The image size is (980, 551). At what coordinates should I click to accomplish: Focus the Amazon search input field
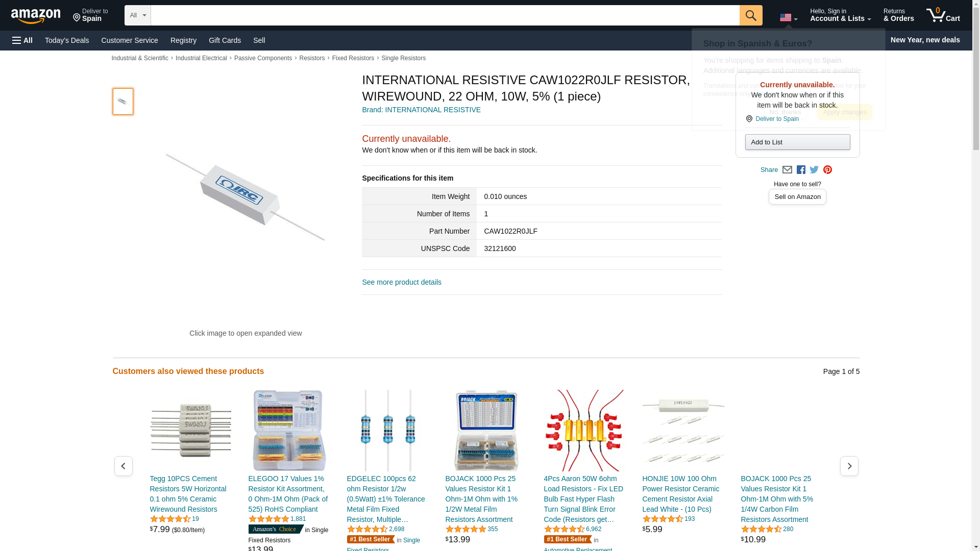tap(445, 15)
